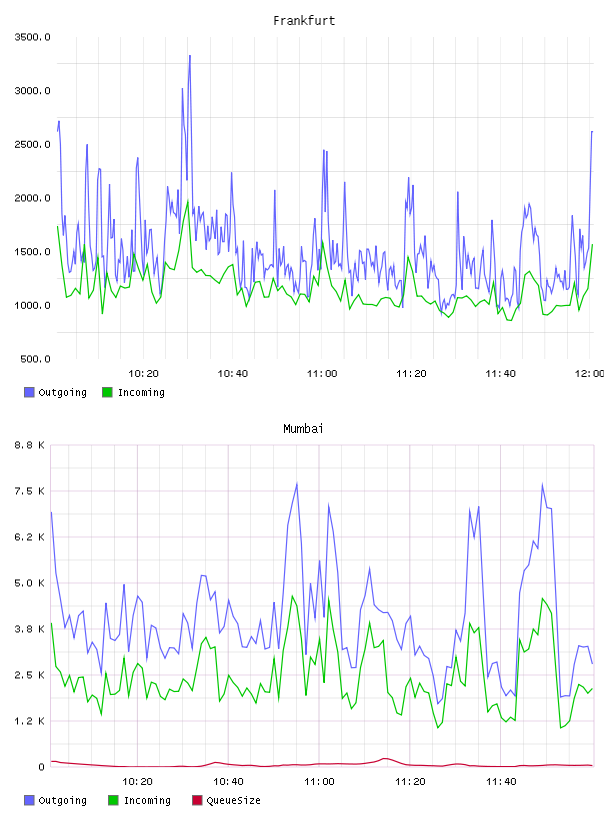Click 10:20 time label on Frankfurt chart
The height and width of the screenshot is (816, 608).
point(143,374)
